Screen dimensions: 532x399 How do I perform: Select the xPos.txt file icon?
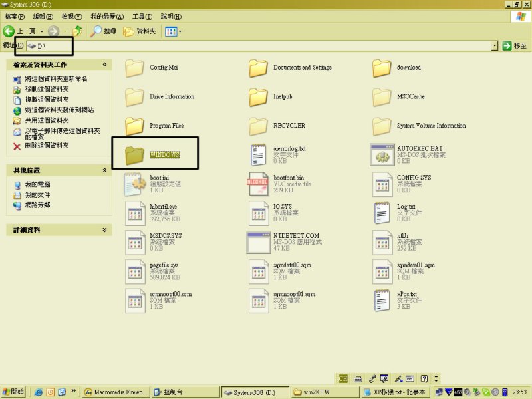click(x=382, y=301)
